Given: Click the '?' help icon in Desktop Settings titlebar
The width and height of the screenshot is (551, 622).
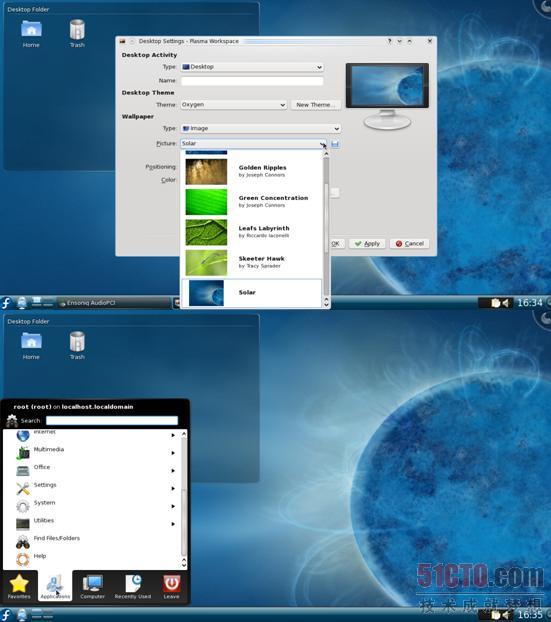Looking at the screenshot, I should [389, 41].
